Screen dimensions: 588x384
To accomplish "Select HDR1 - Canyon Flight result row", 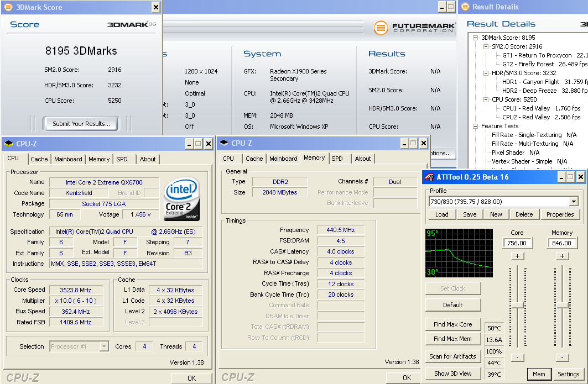I will point(544,82).
